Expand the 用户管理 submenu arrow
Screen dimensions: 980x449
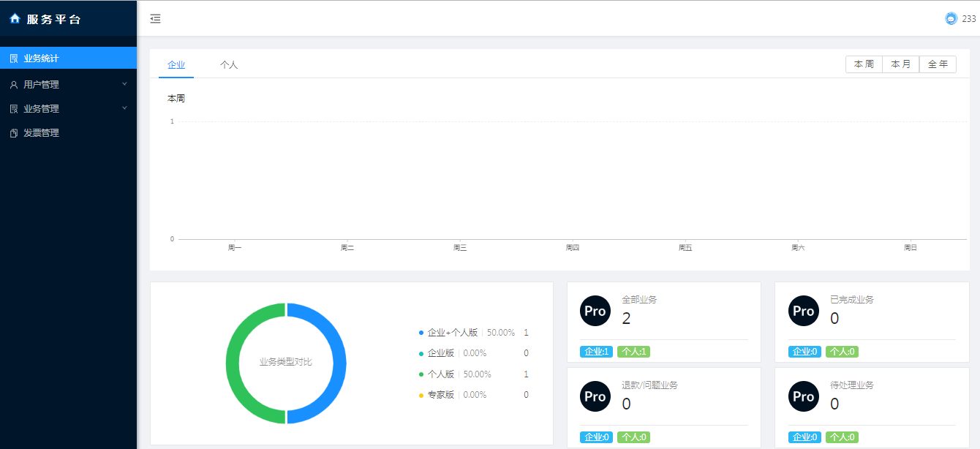(x=124, y=84)
